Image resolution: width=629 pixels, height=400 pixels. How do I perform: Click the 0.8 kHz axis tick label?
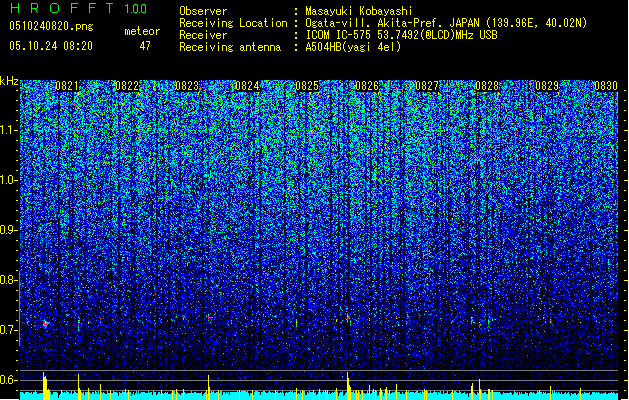9,280
